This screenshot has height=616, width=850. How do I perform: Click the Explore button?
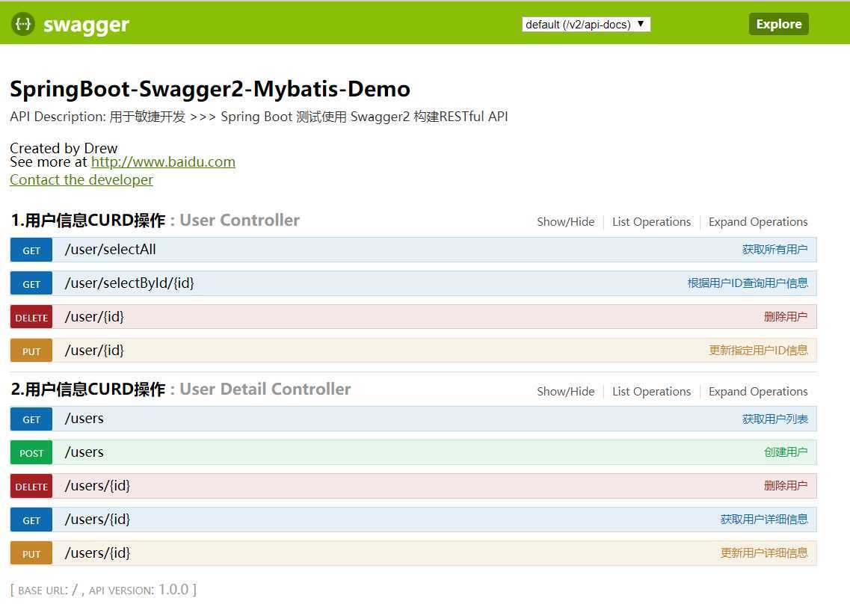pos(778,24)
